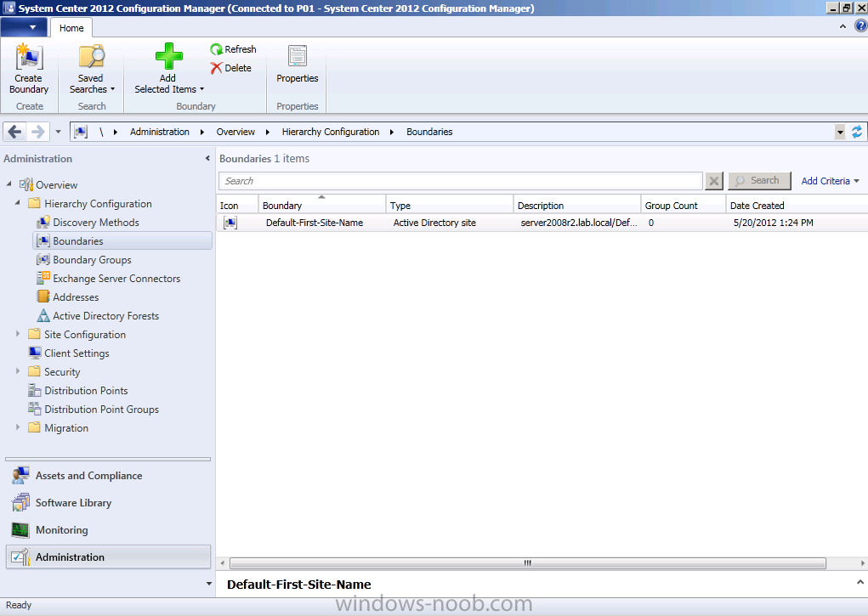Click the Create Boundary ribbon icon
Viewport: 868px width, 616px height.
tap(29, 69)
